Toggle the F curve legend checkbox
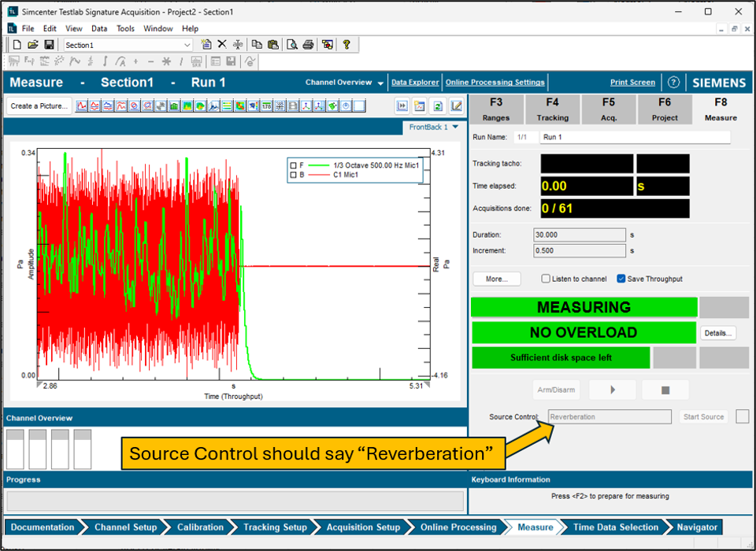 click(294, 165)
